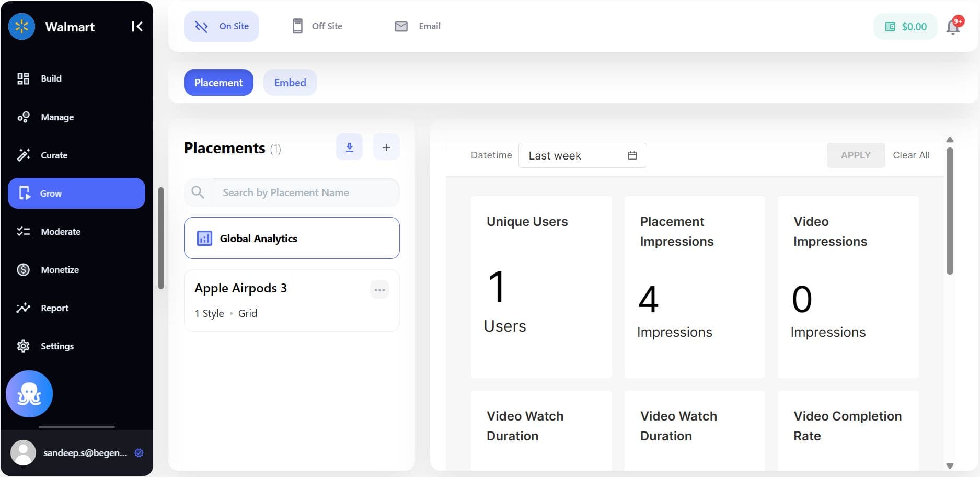
Task: Click the APPLY button
Action: (856, 155)
